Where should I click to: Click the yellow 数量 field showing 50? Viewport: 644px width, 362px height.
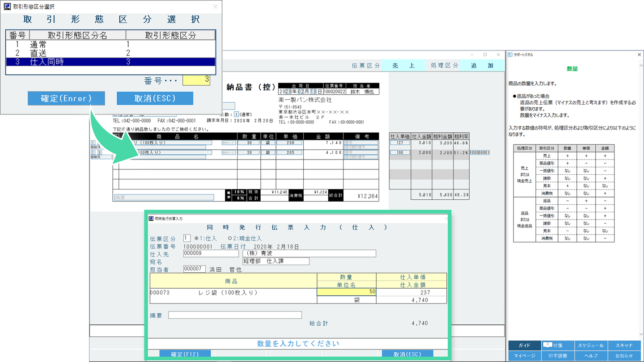(x=346, y=292)
